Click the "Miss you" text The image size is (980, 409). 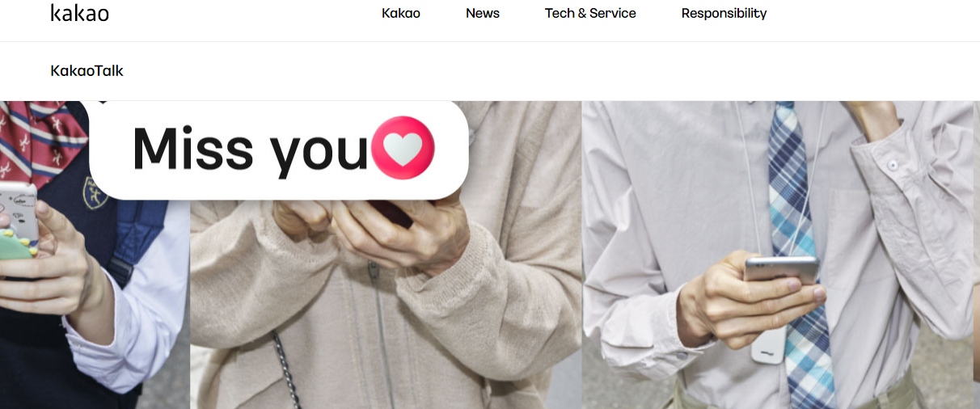coord(250,149)
